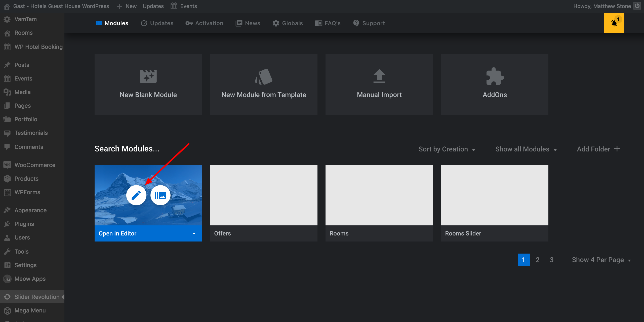Open the Activation tab
Screen dimensions: 644x322
point(204,23)
